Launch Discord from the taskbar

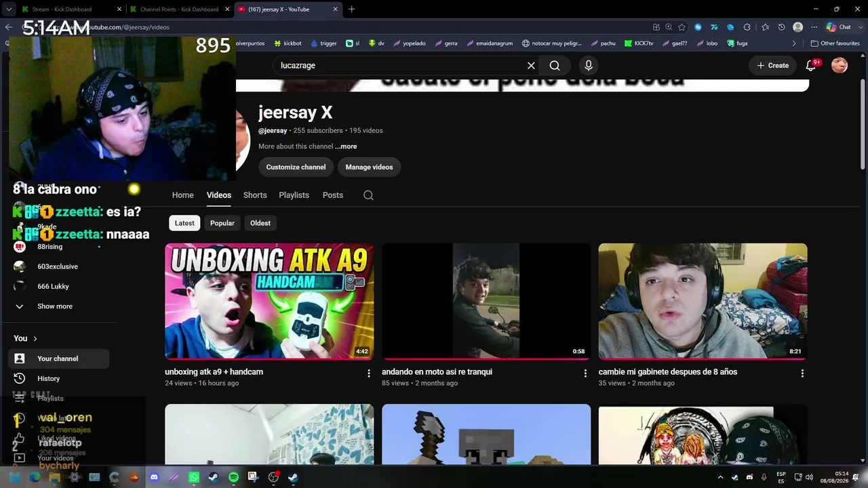point(154,477)
